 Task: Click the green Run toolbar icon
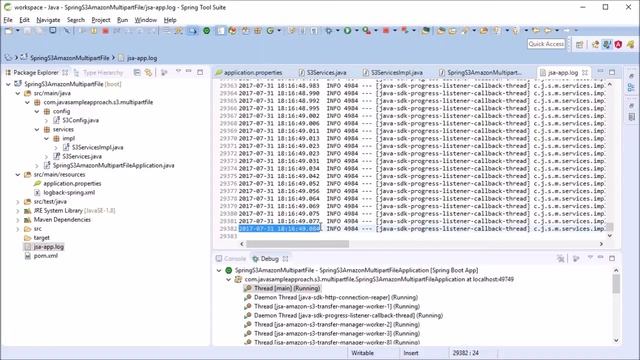(347, 31)
